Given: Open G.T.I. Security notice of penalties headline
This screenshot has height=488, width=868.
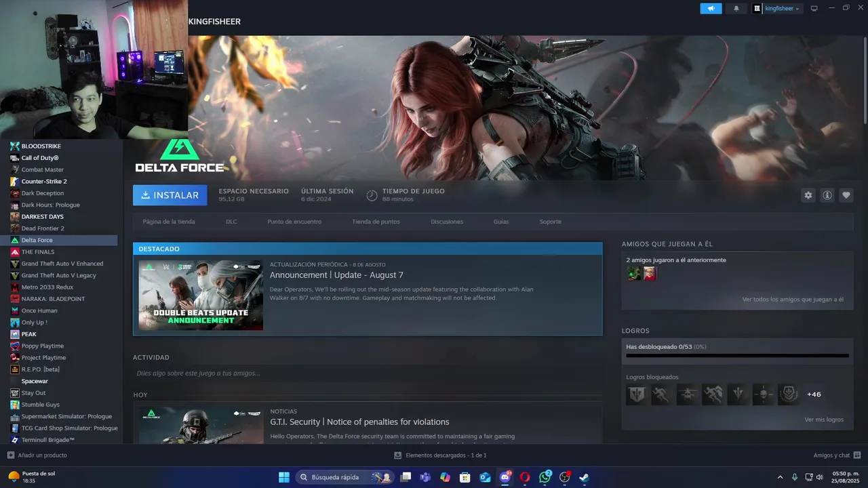Looking at the screenshot, I should (359, 422).
